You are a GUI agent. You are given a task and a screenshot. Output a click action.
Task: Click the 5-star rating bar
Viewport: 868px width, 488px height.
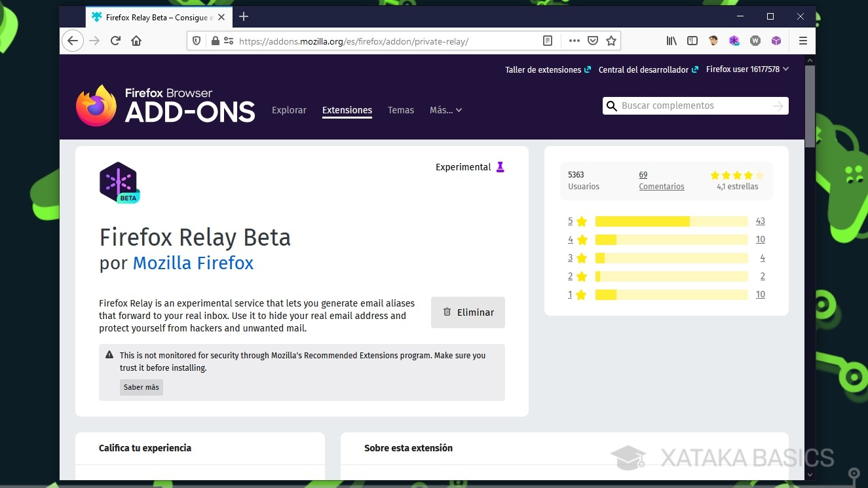tap(671, 221)
